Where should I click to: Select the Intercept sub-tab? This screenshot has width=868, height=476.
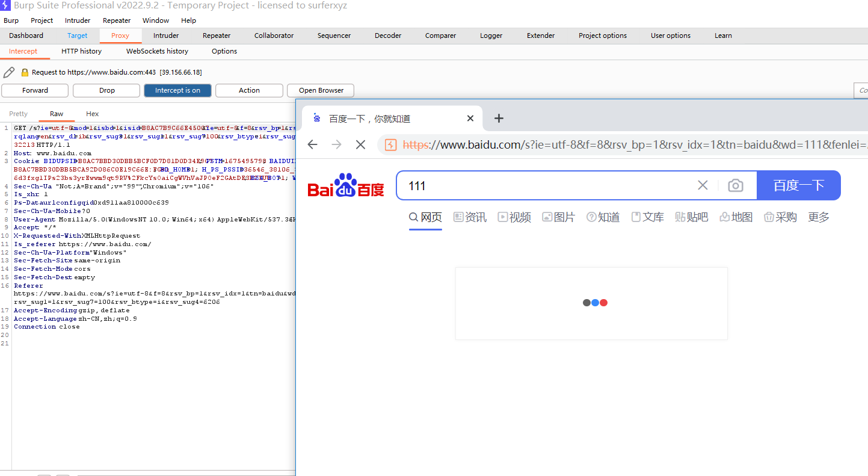(23, 51)
